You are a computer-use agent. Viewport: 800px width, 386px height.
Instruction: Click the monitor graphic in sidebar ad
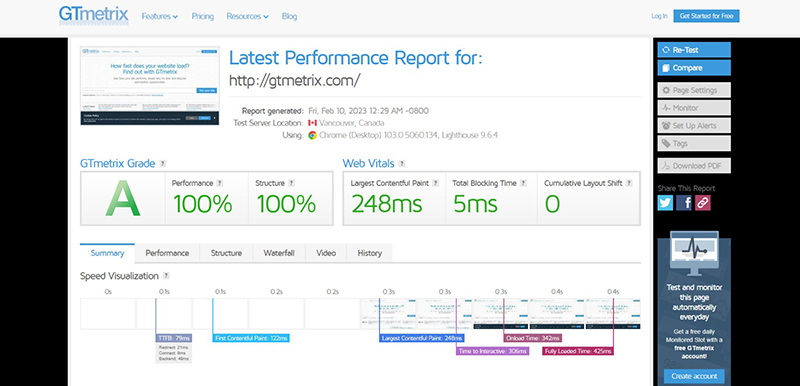click(694, 253)
